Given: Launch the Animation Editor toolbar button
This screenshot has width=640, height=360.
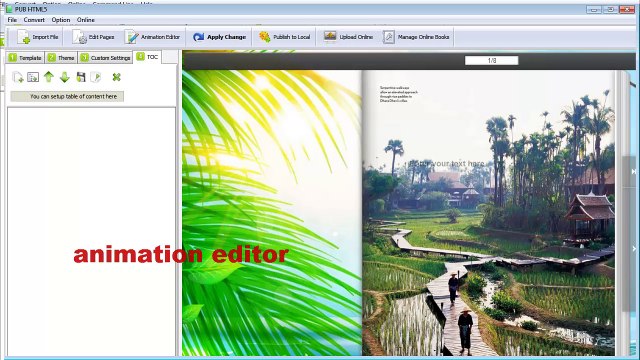Looking at the screenshot, I should click(x=153, y=37).
